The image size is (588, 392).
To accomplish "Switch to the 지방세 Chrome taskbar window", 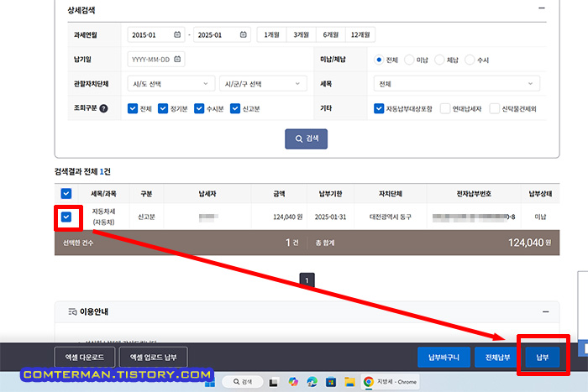I will pyautogui.click(x=390, y=382).
